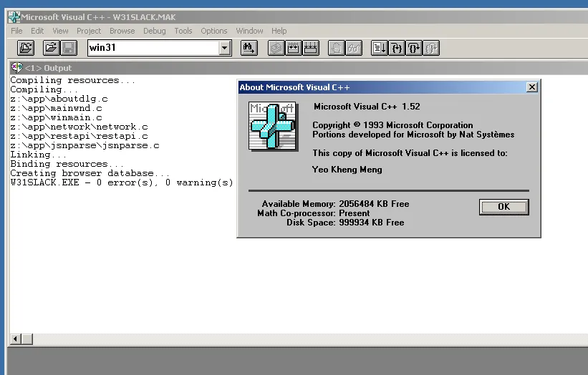This screenshot has width=588, height=375.
Task: Click the Disk Space value 999934 KB Free
Action: 371,223
